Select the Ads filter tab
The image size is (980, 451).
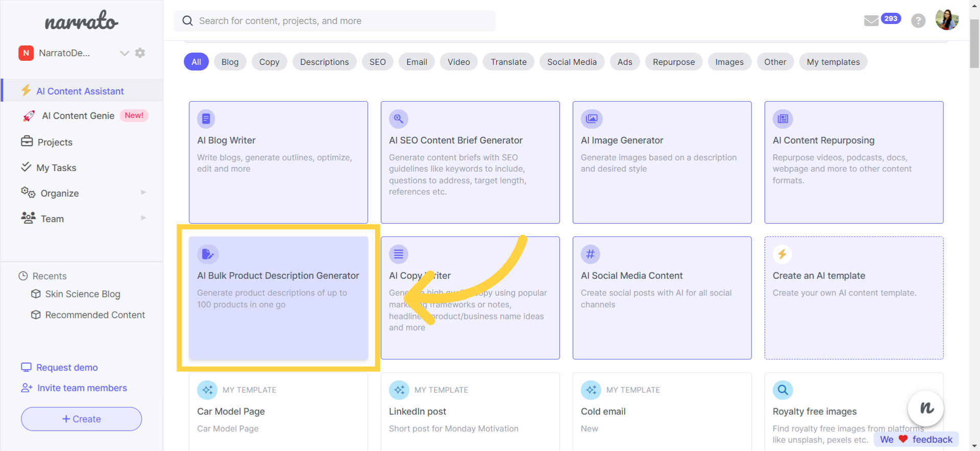[x=625, y=62]
